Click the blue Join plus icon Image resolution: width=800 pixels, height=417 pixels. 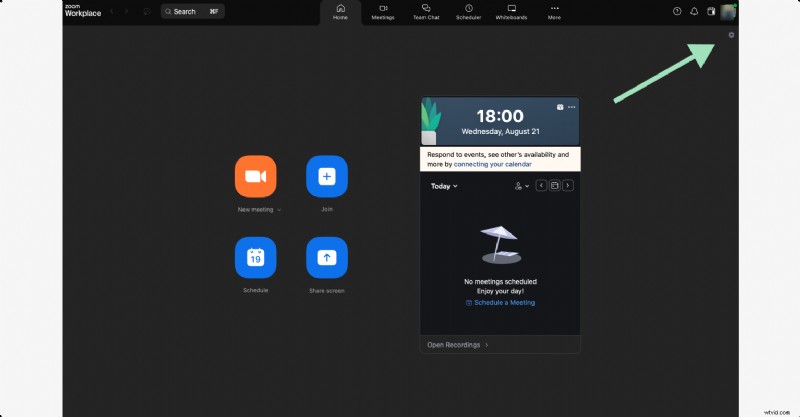point(327,176)
